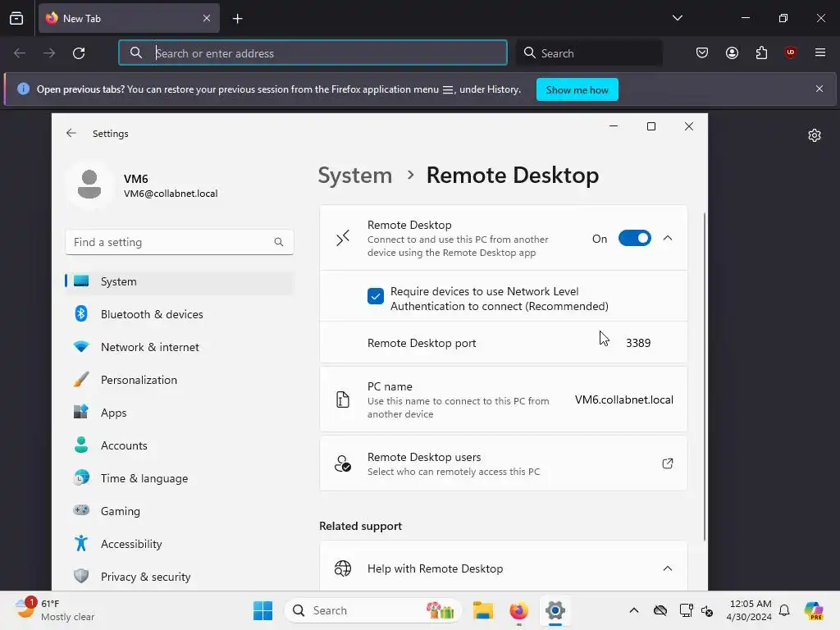Click the Remote Desktop port value 3389
Image resolution: width=840 pixels, height=630 pixels.
pos(638,343)
